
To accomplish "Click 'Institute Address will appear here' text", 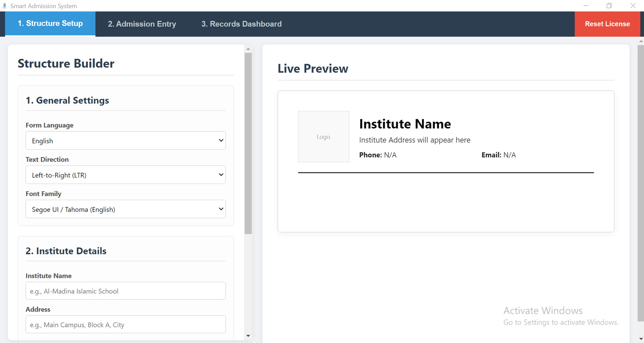I will pyautogui.click(x=415, y=140).
